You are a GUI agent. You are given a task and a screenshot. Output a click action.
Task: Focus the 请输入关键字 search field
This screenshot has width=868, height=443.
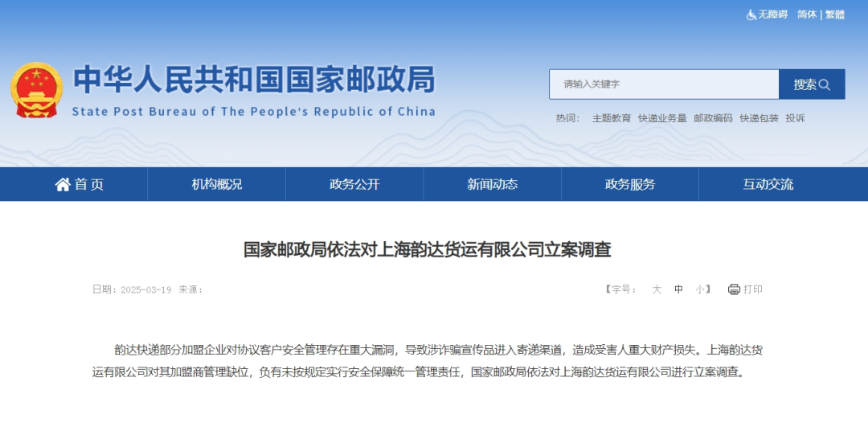click(664, 84)
